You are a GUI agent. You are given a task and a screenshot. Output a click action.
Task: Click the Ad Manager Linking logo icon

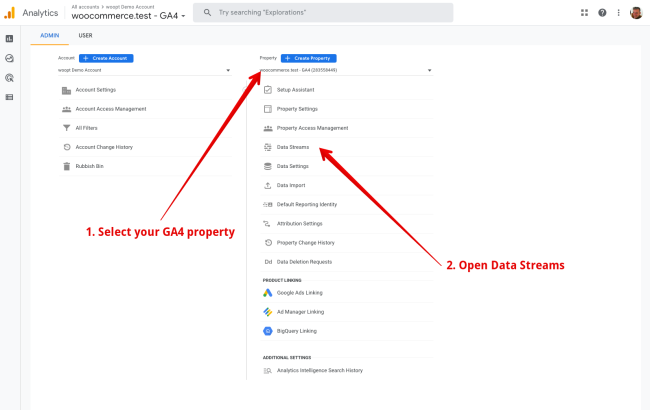[268, 312]
